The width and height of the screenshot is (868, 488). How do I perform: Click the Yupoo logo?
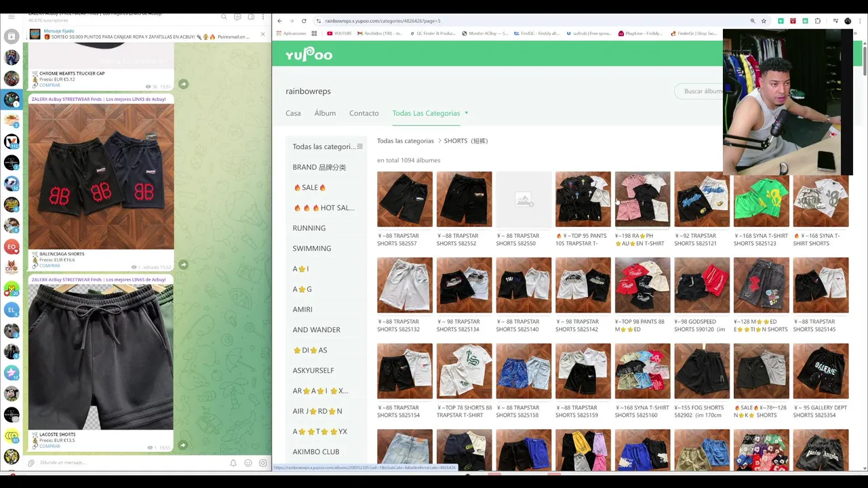tap(309, 55)
